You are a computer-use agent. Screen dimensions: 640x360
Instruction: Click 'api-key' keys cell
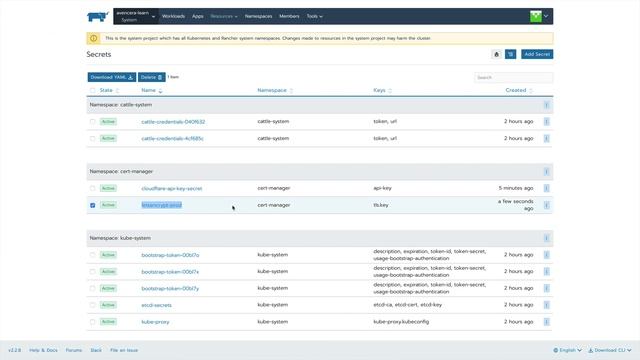click(382, 188)
